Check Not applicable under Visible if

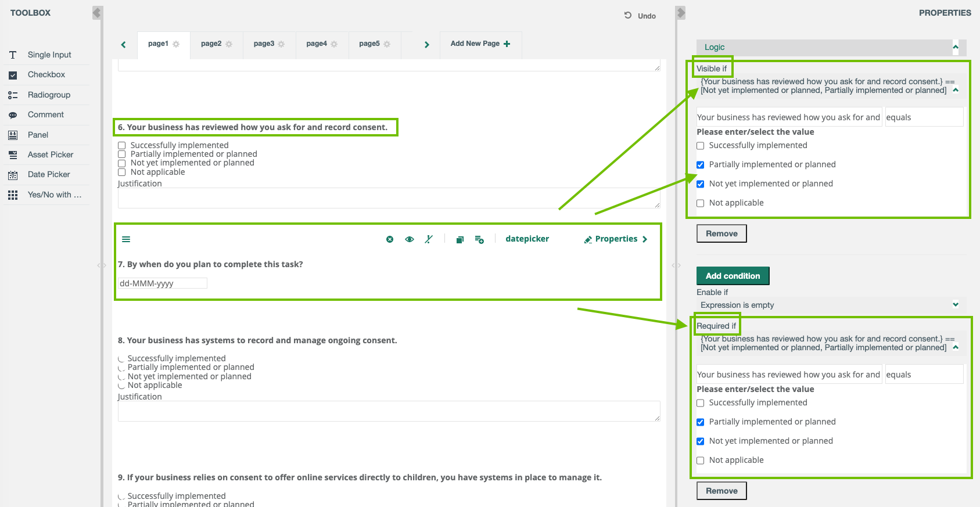click(x=701, y=203)
